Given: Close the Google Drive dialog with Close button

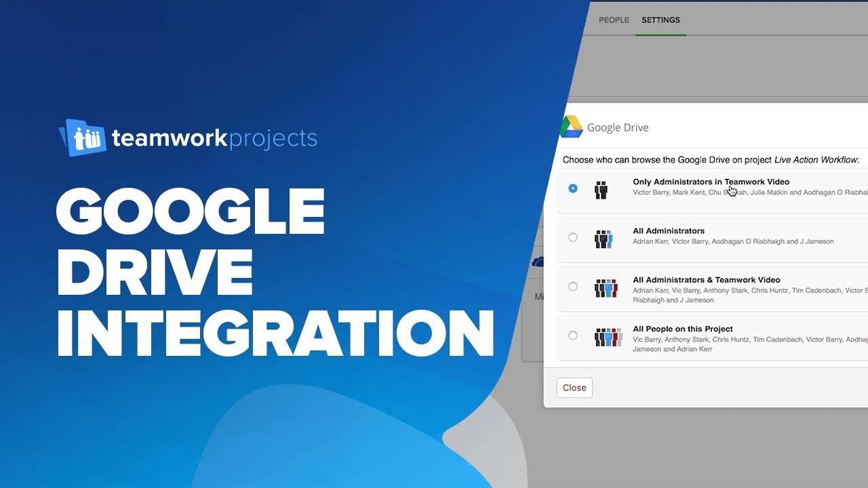Looking at the screenshot, I should click(574, 388).
